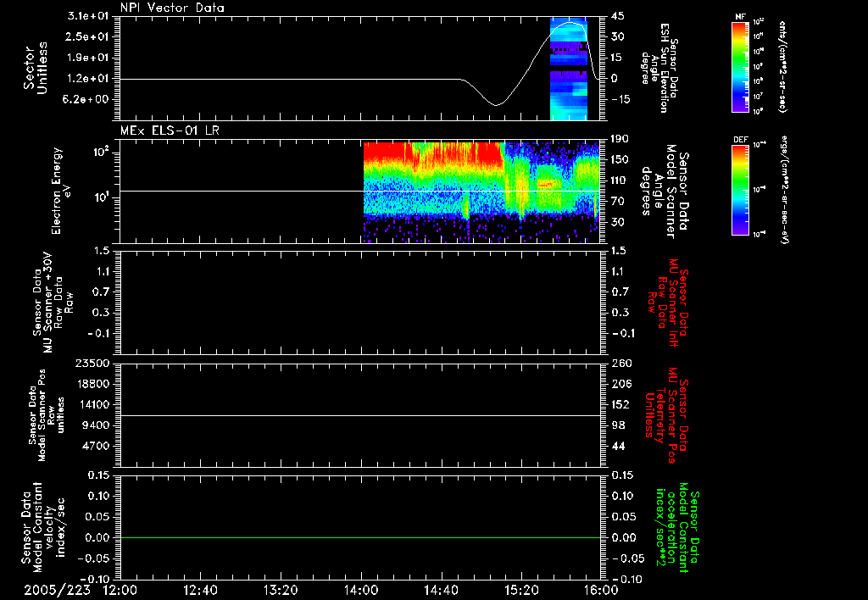
Task: Click the 13:20 time tick label
Action: (x=281, y=590)
